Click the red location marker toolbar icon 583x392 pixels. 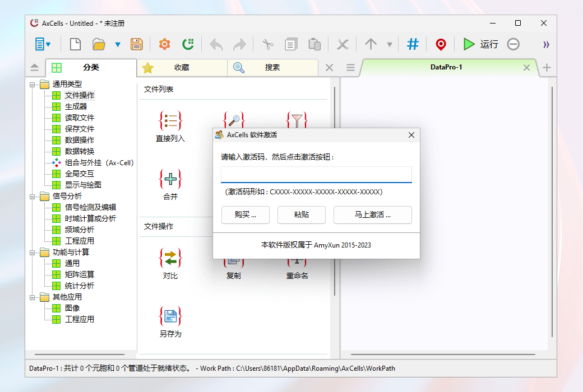tap(441, 44)
